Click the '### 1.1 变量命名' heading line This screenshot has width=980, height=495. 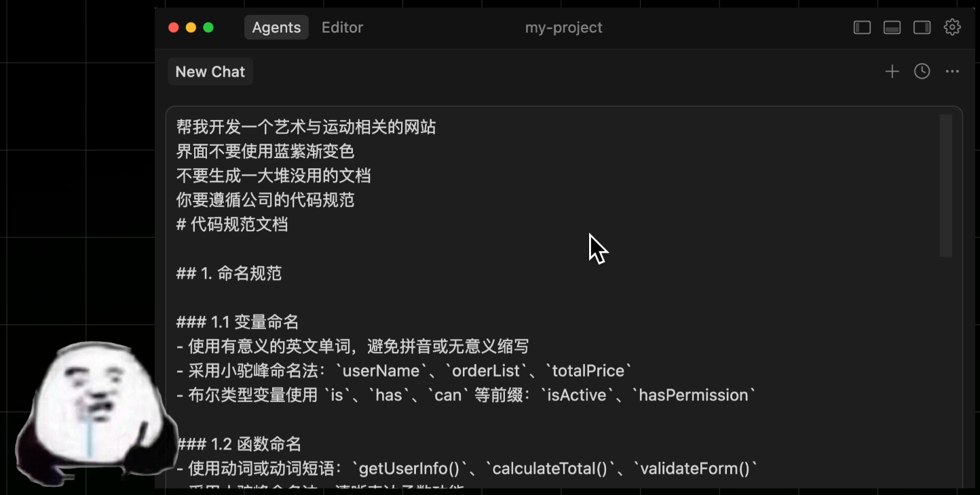(x=238, y=322)
